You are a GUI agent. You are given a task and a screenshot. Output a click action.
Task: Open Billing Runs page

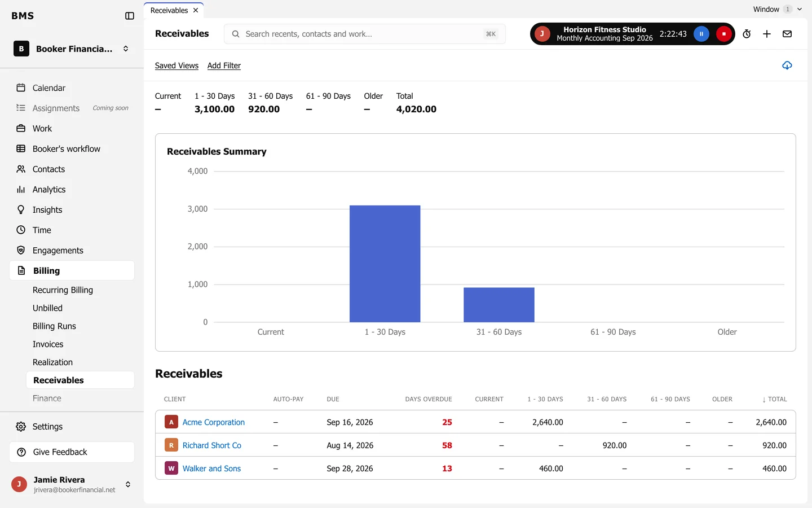pos(54,326)
